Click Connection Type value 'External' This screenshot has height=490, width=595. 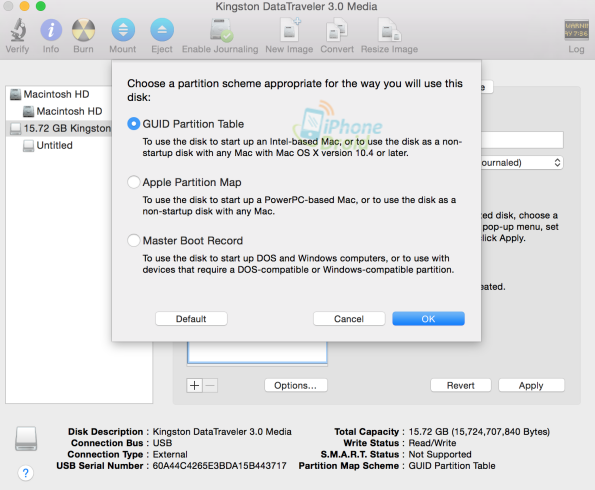[170, 454]
